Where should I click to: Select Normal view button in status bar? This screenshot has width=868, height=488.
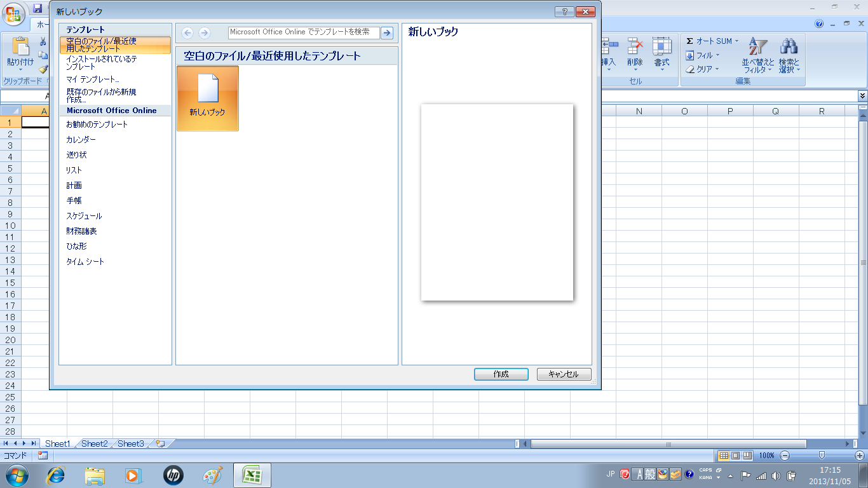click(x=723, y=456)
